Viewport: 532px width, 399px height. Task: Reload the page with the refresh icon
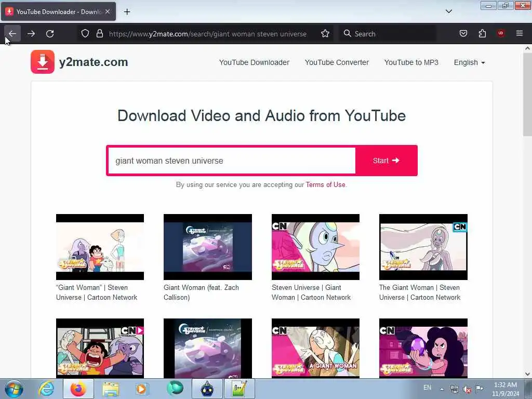point(50,34)
